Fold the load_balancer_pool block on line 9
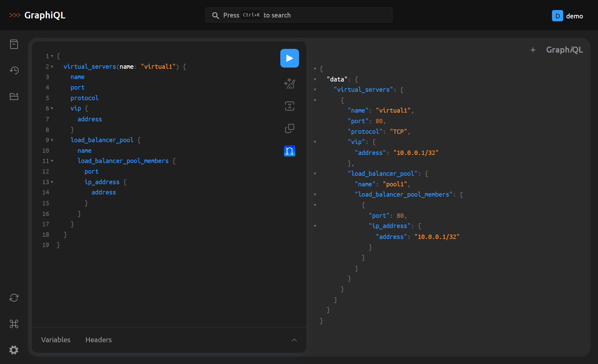The image size is (598, 364). click(52, 140)
